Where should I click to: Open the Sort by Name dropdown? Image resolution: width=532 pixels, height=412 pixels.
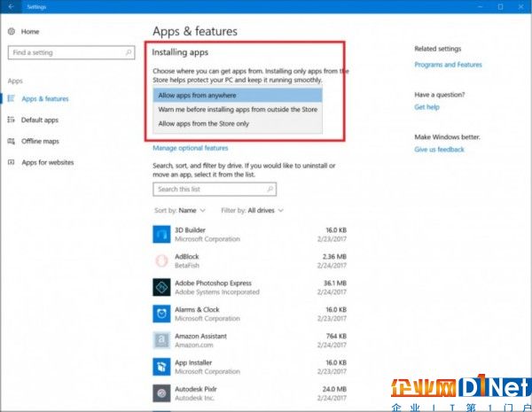180,211
